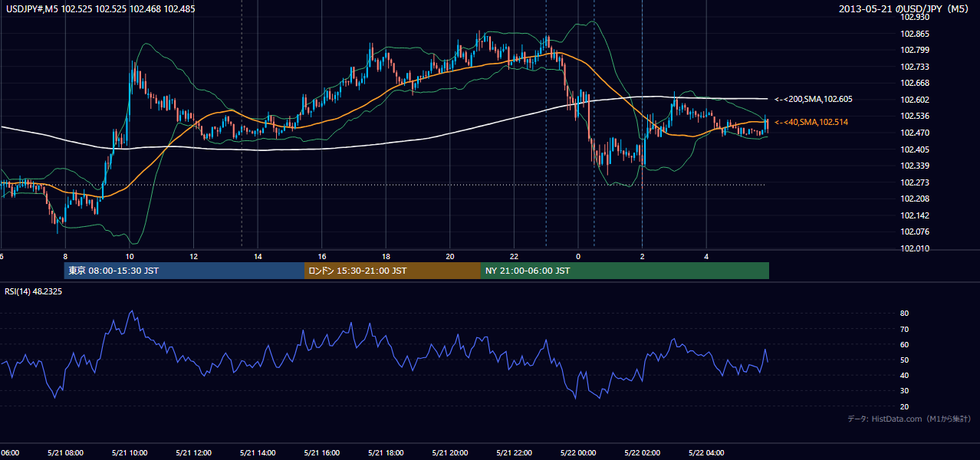Click price axis value 102.799
The width and height of the screenshot is (980, 460).
tap(915, 51)
